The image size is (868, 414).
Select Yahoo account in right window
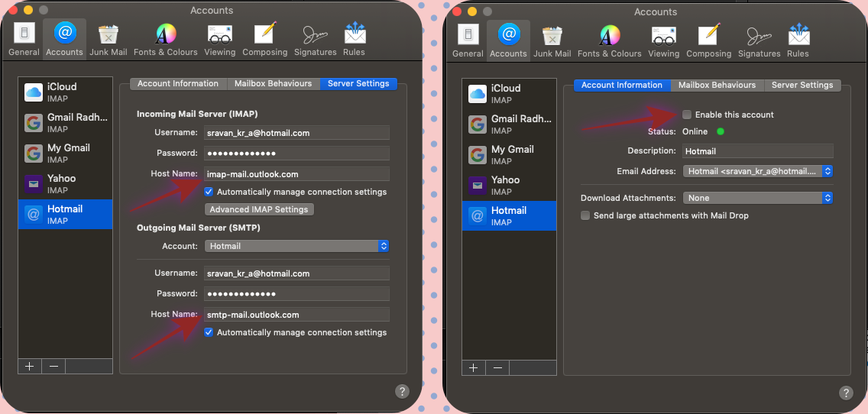pyautogui.click(x=510, y=186)
